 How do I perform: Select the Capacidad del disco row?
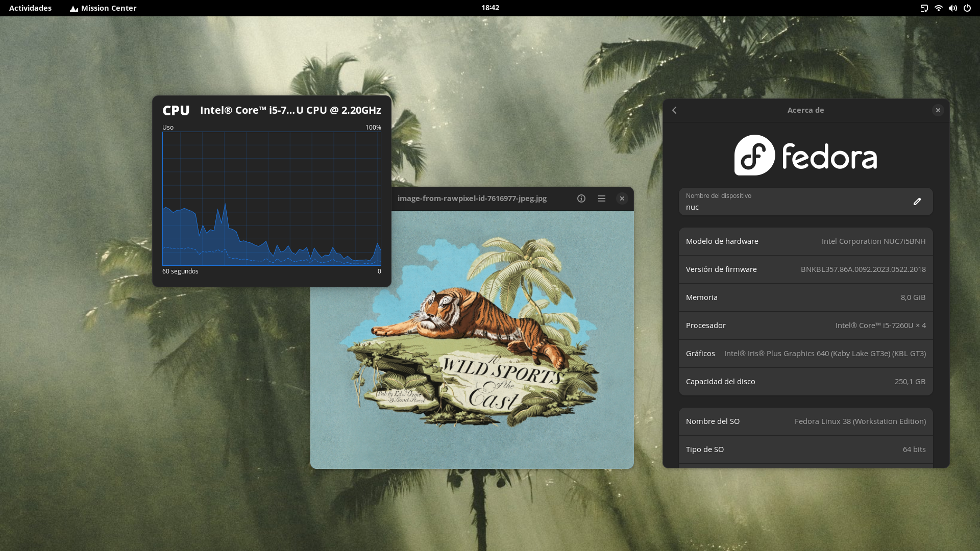[x=805, y=382]
